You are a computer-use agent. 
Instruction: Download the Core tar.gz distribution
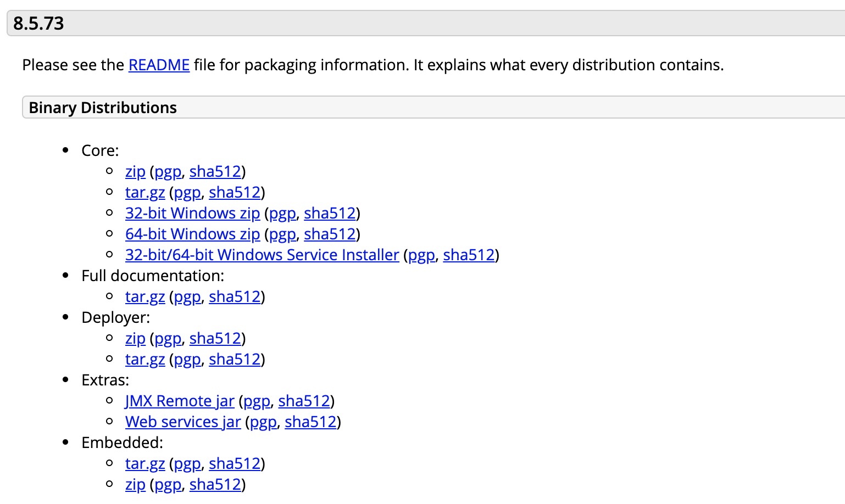coord(145,192)
